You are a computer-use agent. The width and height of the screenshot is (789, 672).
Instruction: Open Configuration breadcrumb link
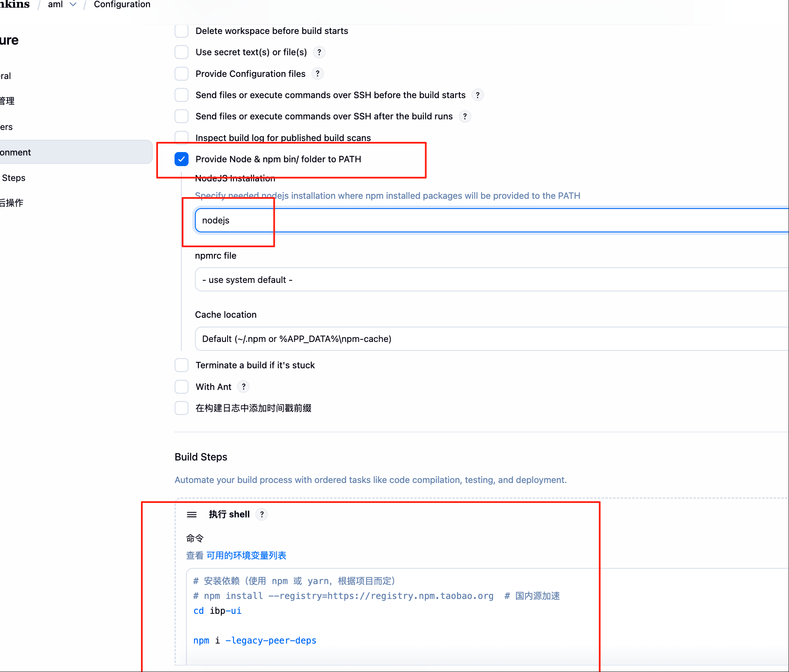[122, 4]
